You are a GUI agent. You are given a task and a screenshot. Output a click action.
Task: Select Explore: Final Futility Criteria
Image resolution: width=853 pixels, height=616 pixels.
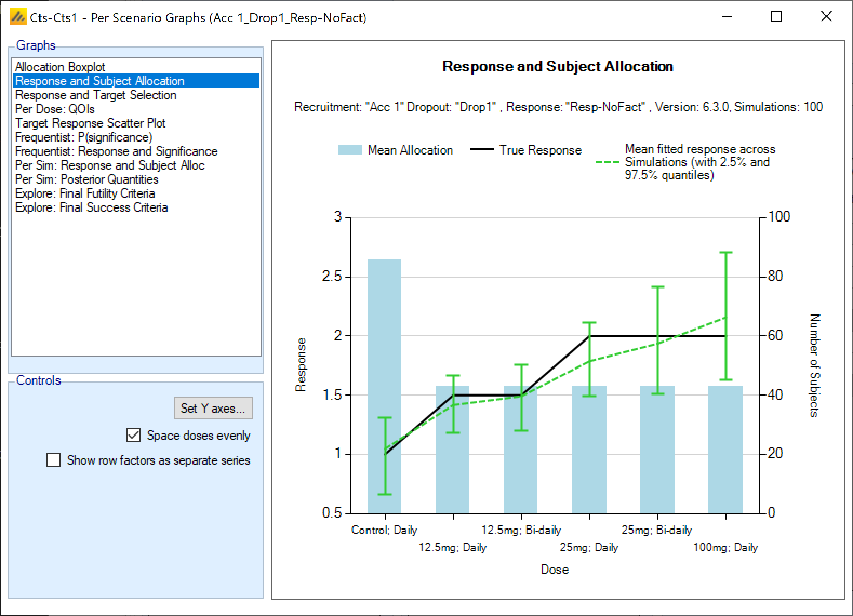(85, 193)
